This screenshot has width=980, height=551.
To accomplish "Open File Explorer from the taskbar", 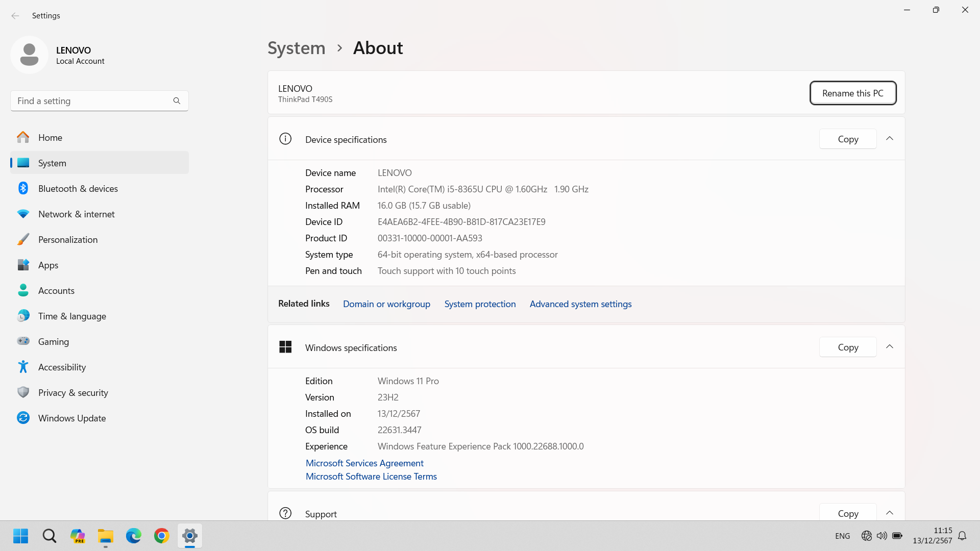I will [106, 536].
